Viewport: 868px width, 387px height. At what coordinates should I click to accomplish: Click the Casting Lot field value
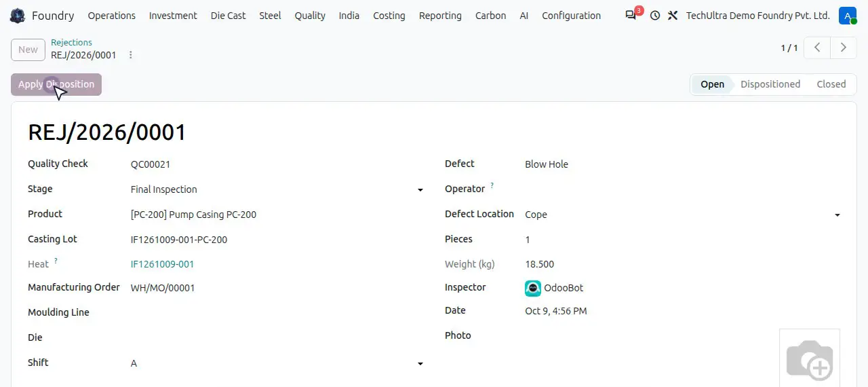[x=277, y=240]
